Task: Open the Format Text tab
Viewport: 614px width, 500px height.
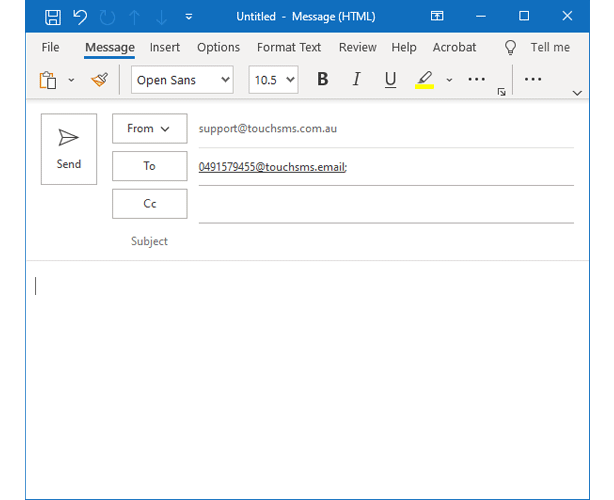Action: (289, 47)
